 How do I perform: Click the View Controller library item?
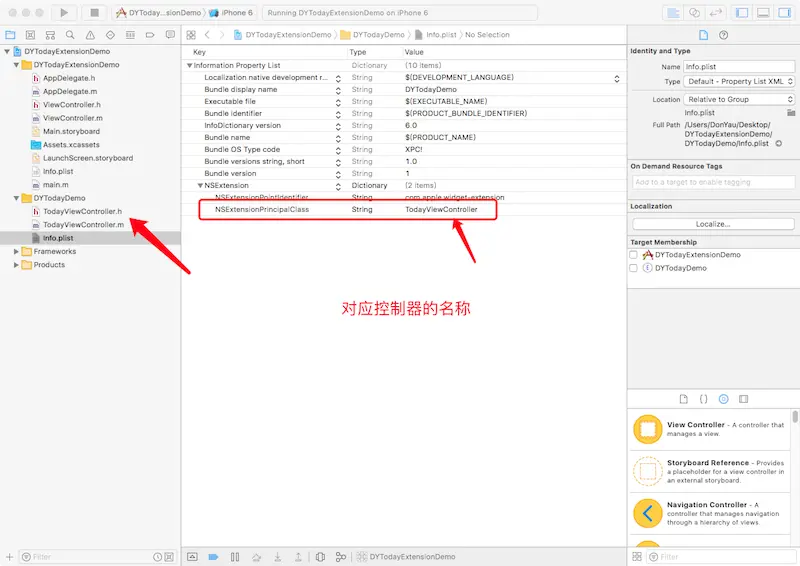[710, 429]
